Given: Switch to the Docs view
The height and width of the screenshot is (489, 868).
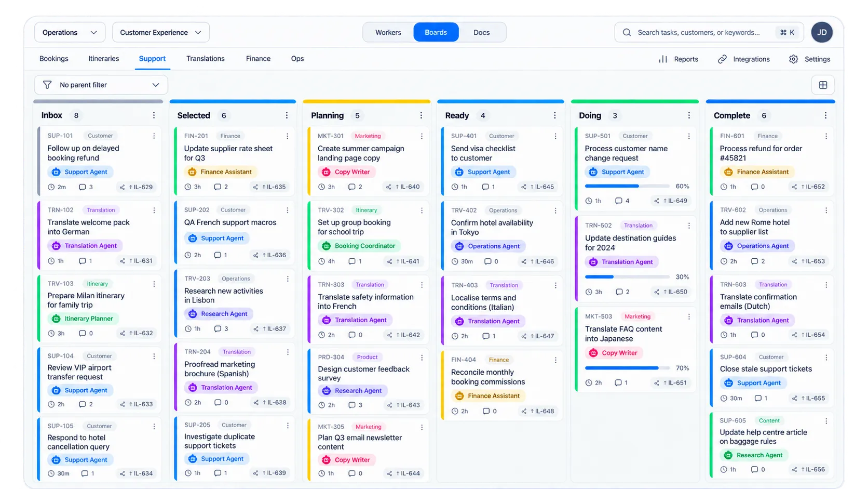Looking at the screenshot, I should (481, 32).
